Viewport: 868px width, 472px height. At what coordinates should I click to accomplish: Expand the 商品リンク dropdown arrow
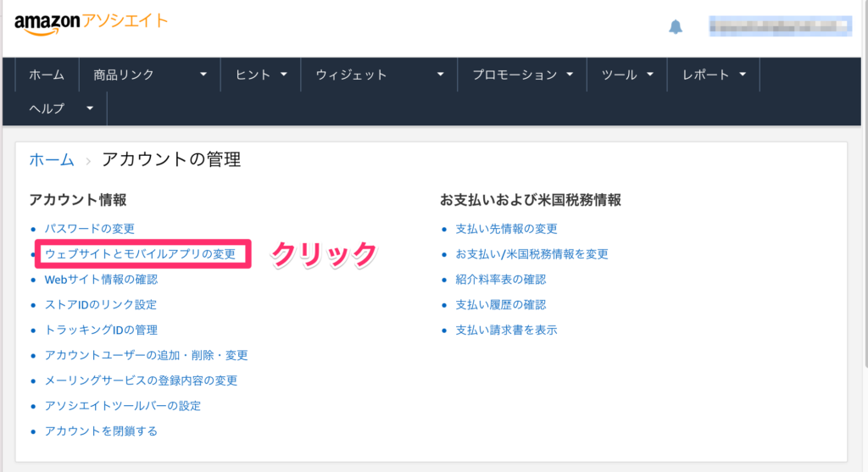point(203,75)
